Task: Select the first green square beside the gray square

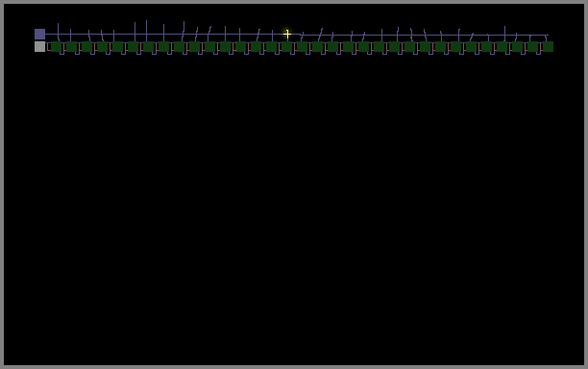Action: [57, 46]
